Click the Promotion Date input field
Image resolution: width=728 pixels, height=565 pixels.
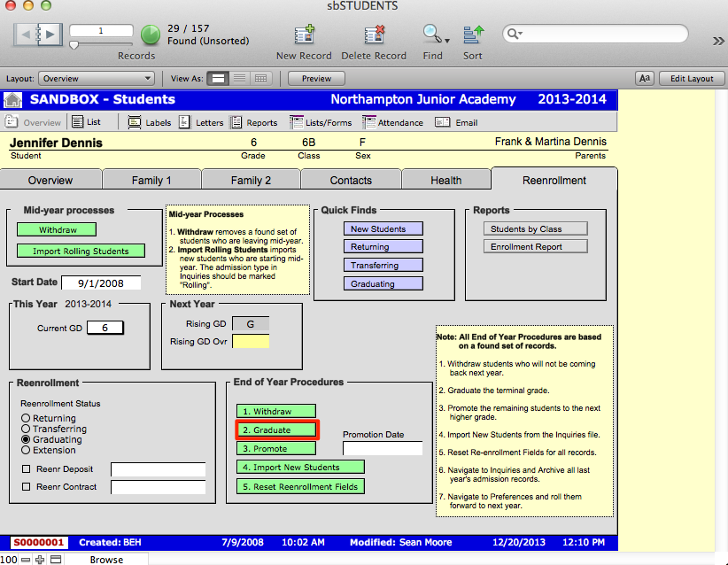[382, 449]
